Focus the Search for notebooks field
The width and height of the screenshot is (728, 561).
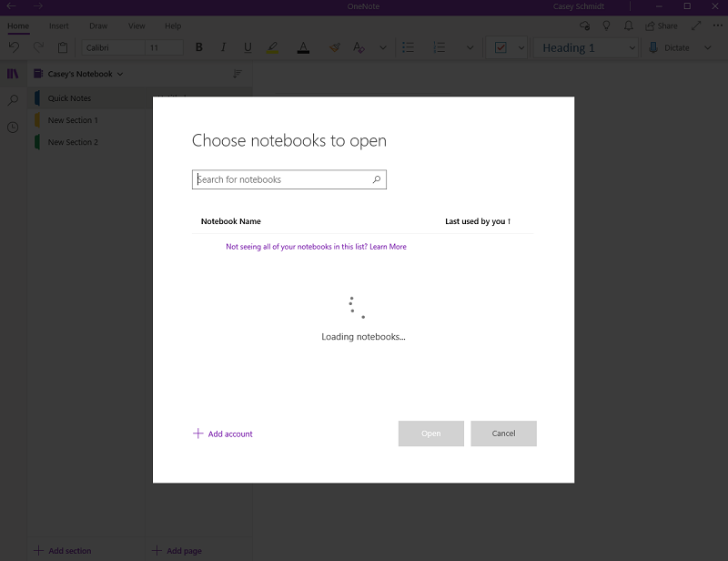(282, 179)
